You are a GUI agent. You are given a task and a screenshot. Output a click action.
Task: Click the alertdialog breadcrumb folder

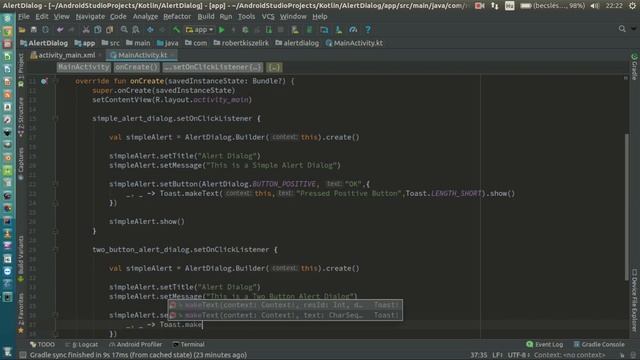tap(297, 43)
